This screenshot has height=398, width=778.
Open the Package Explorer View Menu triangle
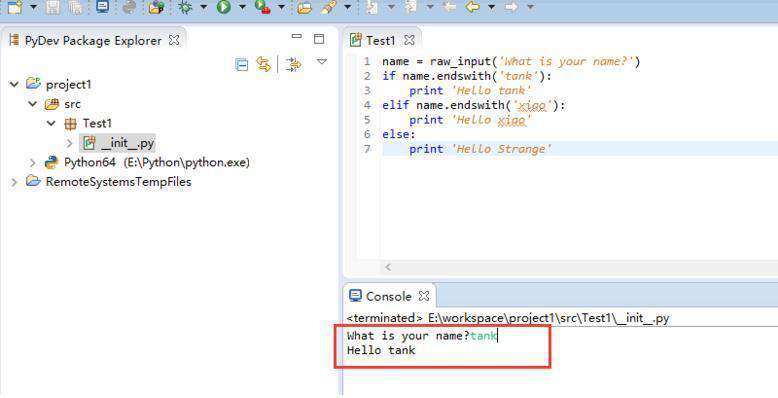(x=322, y=62)
